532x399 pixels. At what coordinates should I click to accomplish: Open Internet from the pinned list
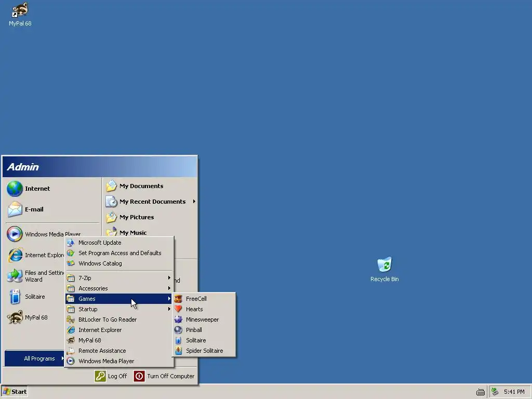click(52, 189)
